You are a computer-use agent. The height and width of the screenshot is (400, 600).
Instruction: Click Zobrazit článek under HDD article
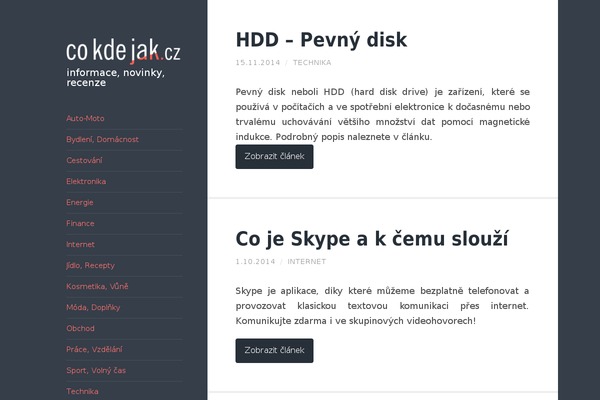(274, 157)
